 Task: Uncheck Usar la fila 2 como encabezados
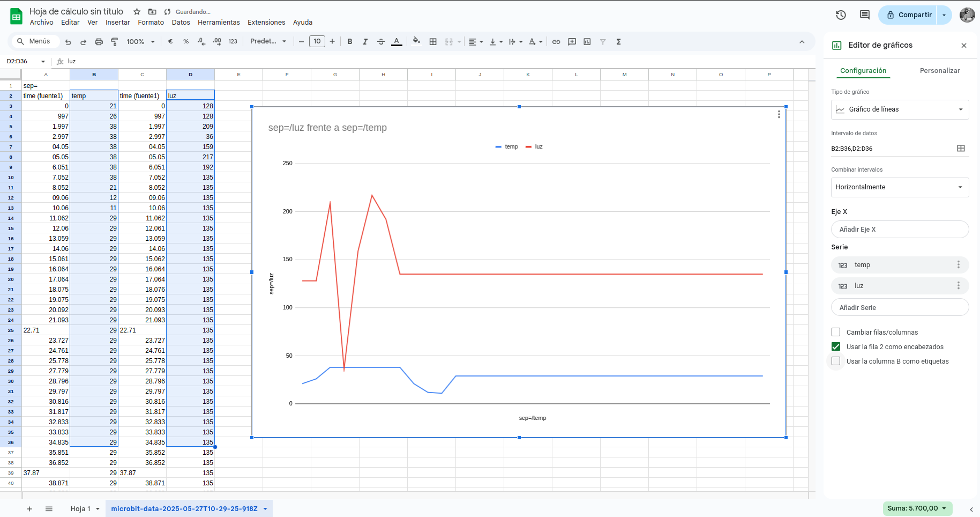point(836,346)
